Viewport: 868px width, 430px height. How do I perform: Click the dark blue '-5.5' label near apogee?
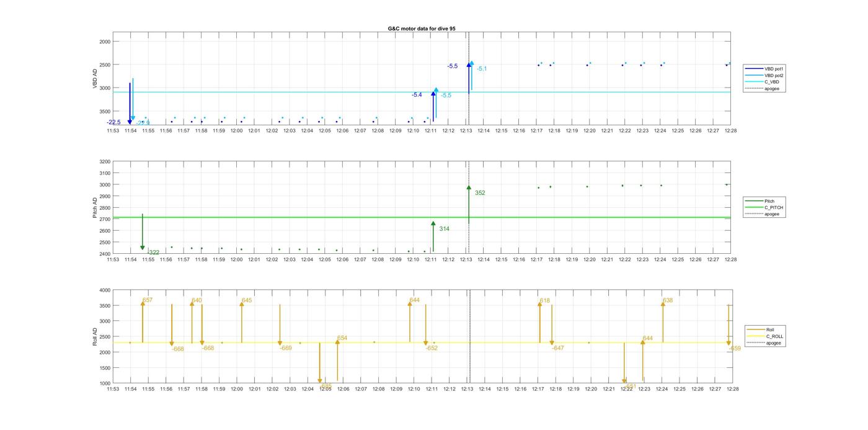pyautogui.click(x=453, y=66)
